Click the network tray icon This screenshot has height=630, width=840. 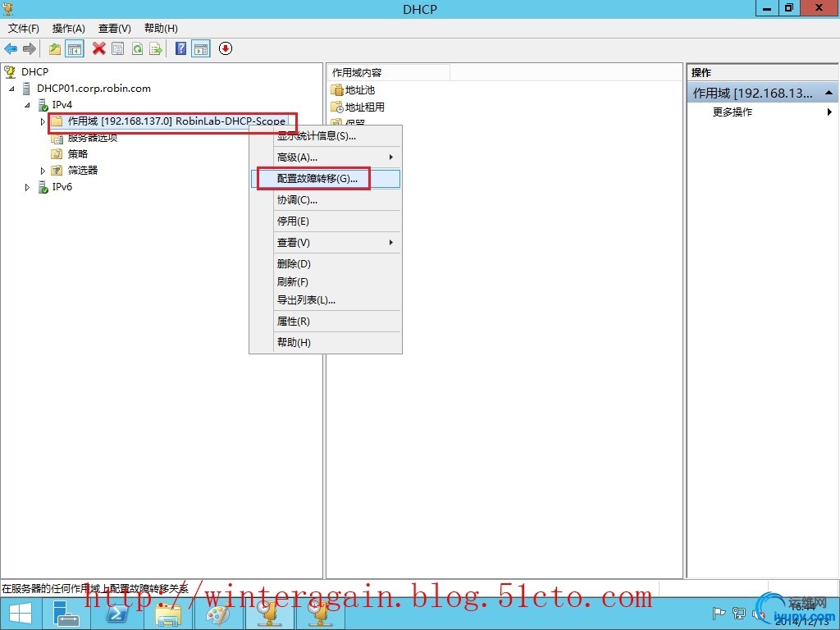pos(739,613)
